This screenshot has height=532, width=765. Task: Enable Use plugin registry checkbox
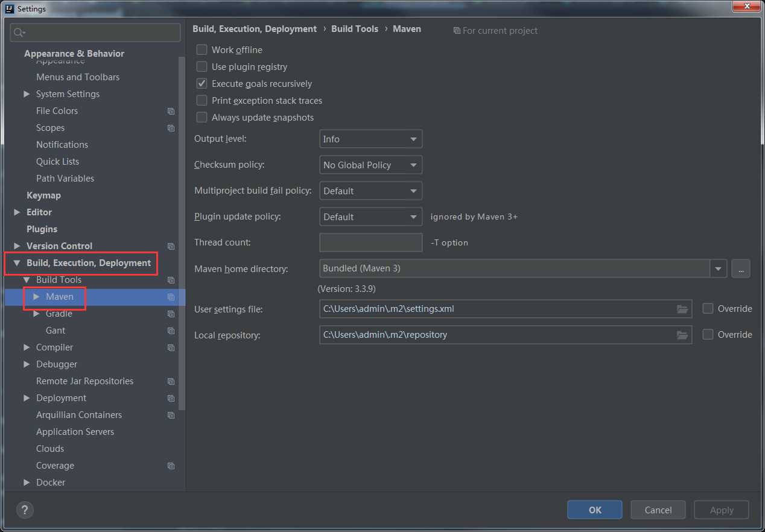pos(202,66)
